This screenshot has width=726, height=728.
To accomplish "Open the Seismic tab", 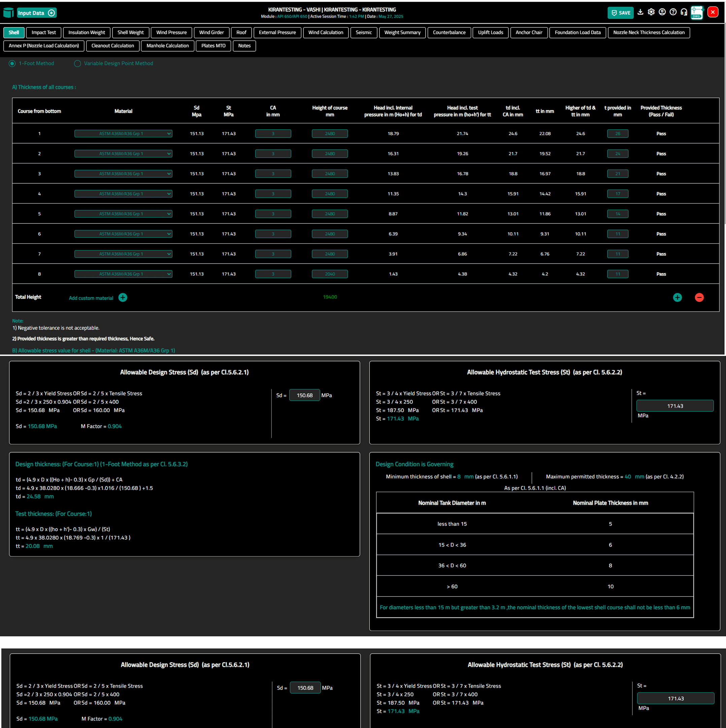I will pyautogui.click(x=363, y=32).
